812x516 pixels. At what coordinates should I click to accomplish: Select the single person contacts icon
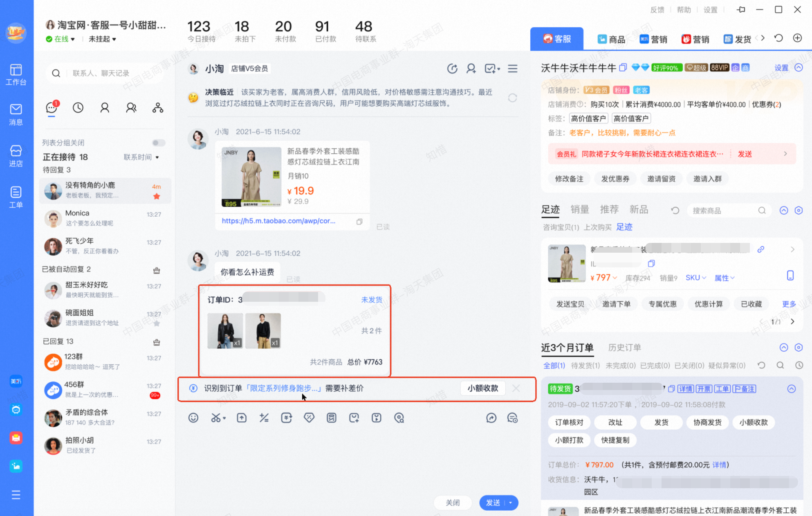[x=105, y=108]
